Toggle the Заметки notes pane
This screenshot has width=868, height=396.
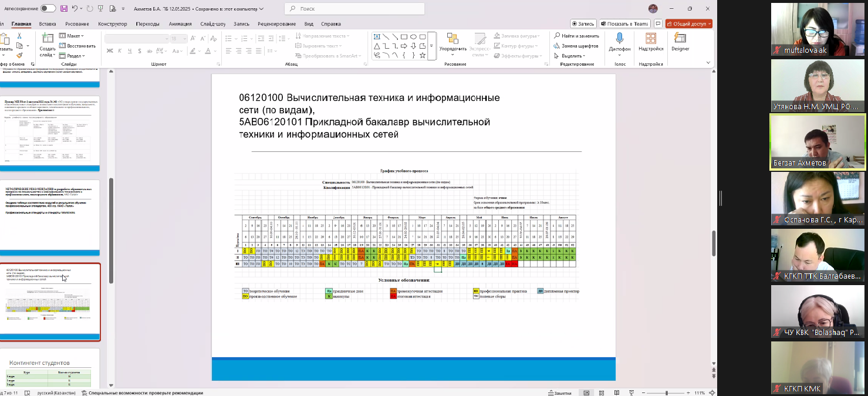559,392
